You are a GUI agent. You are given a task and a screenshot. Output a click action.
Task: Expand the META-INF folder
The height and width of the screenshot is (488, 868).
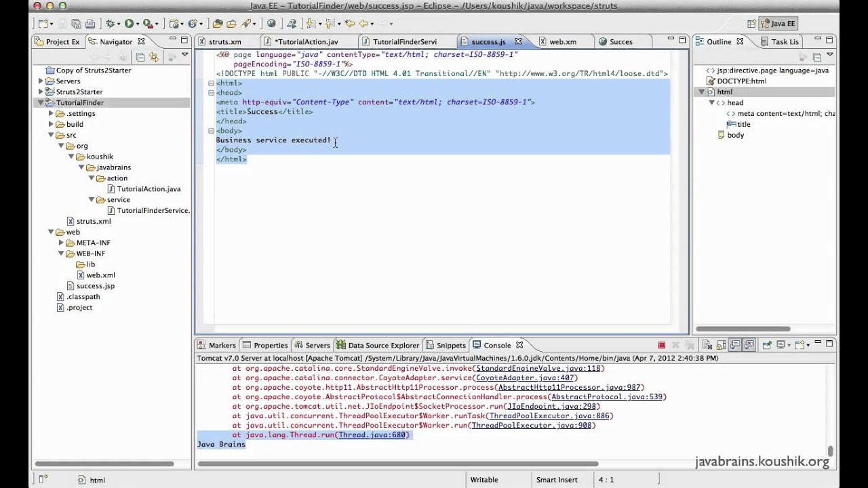click(x=61, y=243)
